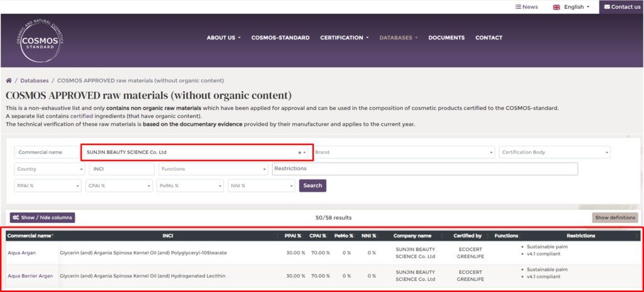Toggle Show / hide columns
The height and width of the screenshot is (292, 644).
pos(42,218)
